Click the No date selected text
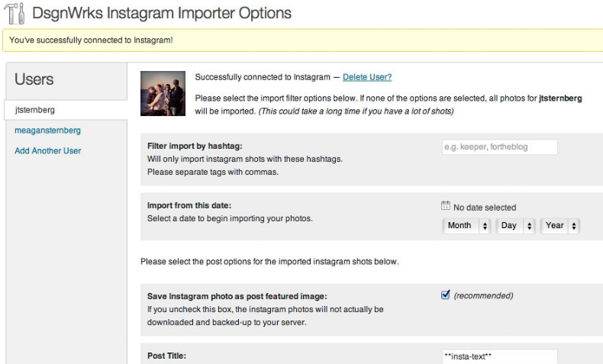Viewport: 603px width, 364px height. [485, 208]
